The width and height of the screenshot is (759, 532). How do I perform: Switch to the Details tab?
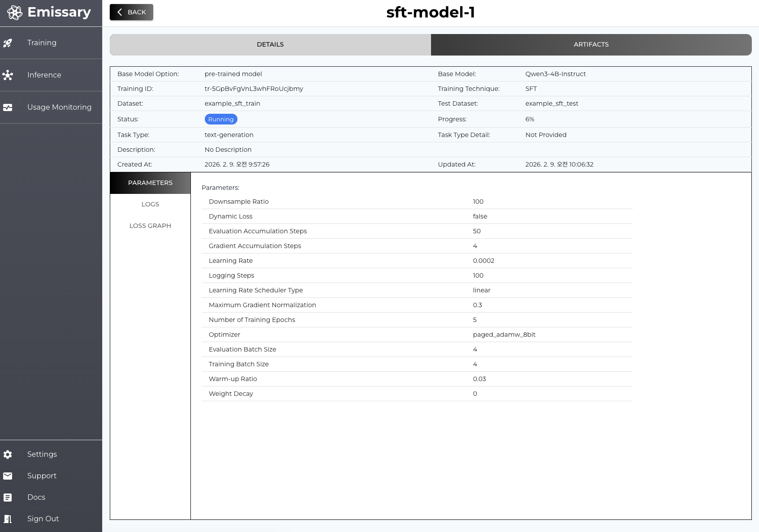[270, 44]
